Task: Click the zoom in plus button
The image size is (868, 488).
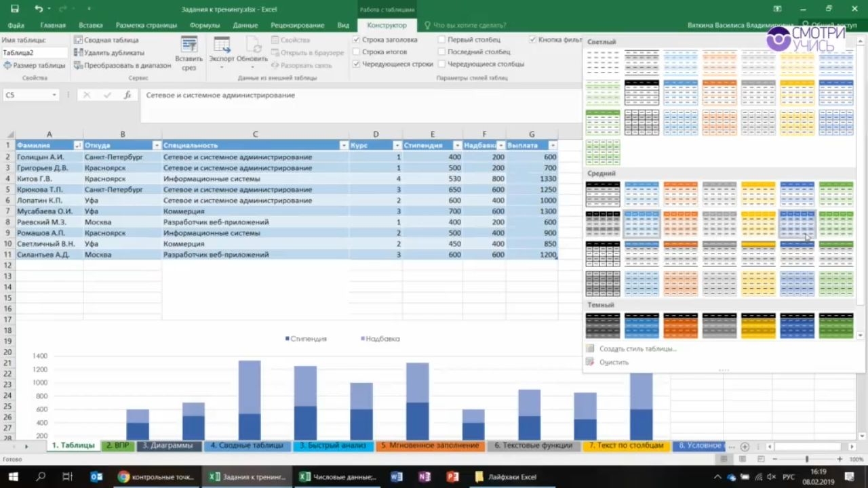Action: (840, 460)
